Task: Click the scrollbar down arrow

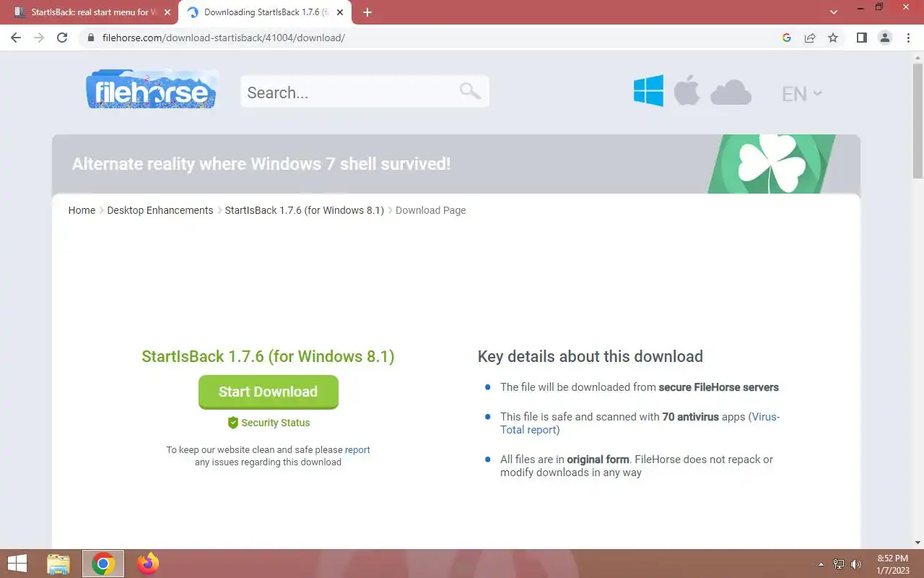Action: 918,543
